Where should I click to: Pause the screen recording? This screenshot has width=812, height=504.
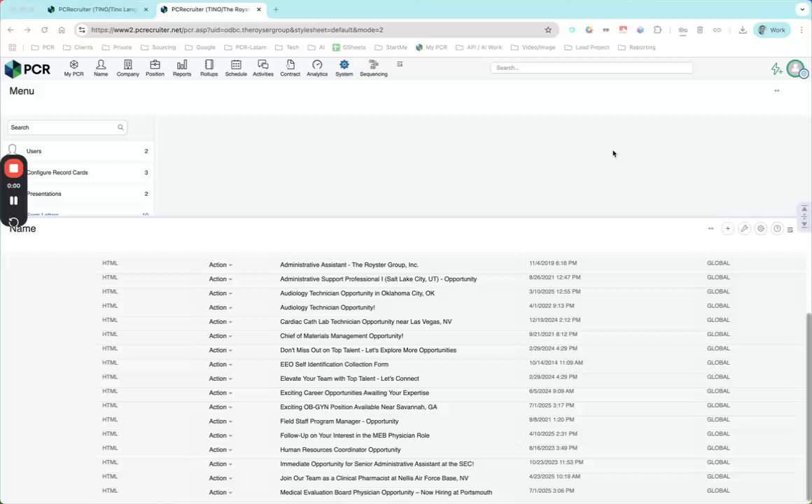(14, 200)
